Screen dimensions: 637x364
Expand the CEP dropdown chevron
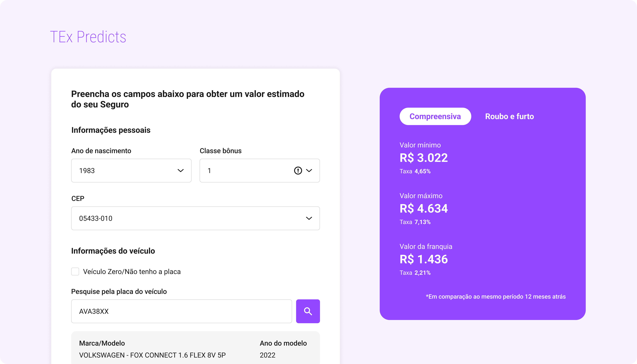tap(309, 218)
